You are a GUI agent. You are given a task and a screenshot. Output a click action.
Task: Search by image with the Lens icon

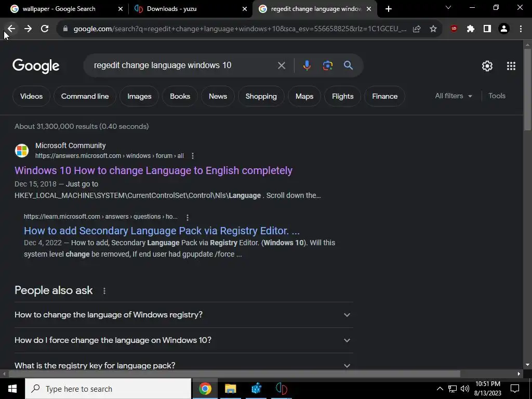click(327, 65)
